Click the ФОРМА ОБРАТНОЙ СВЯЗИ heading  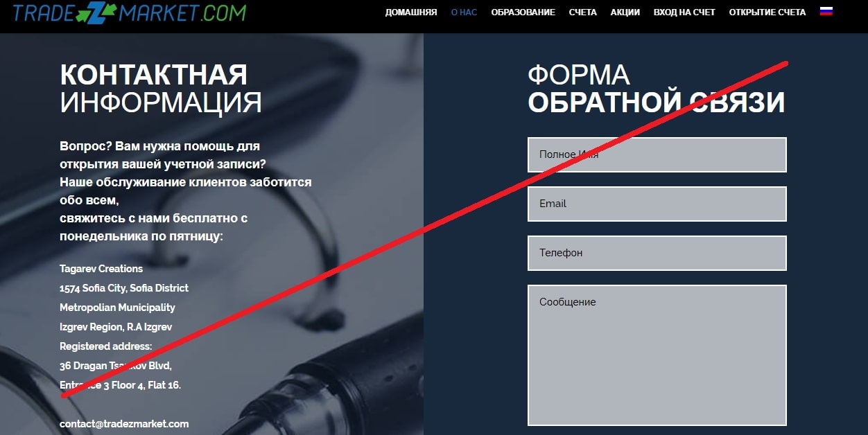657,89
